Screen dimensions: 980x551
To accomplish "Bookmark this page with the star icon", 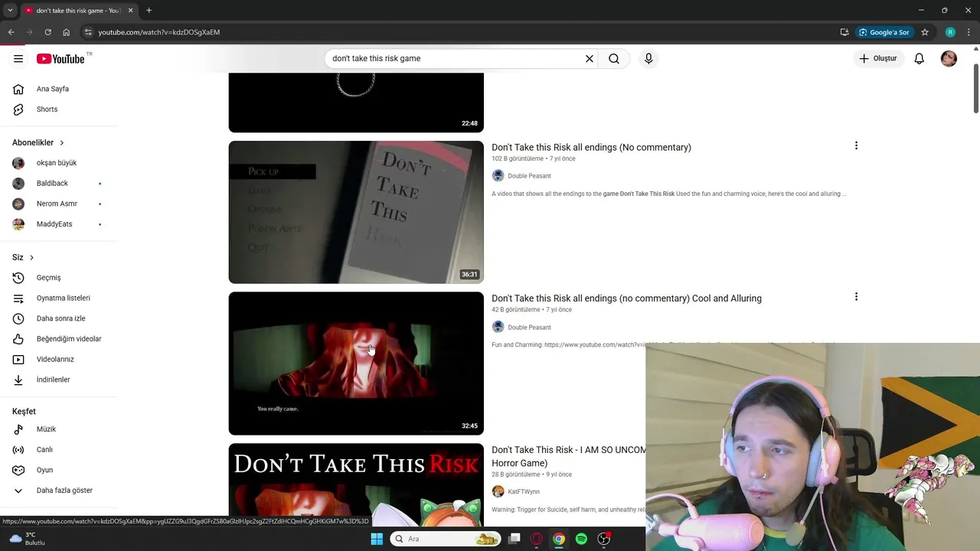I will [x=925, y=32].
